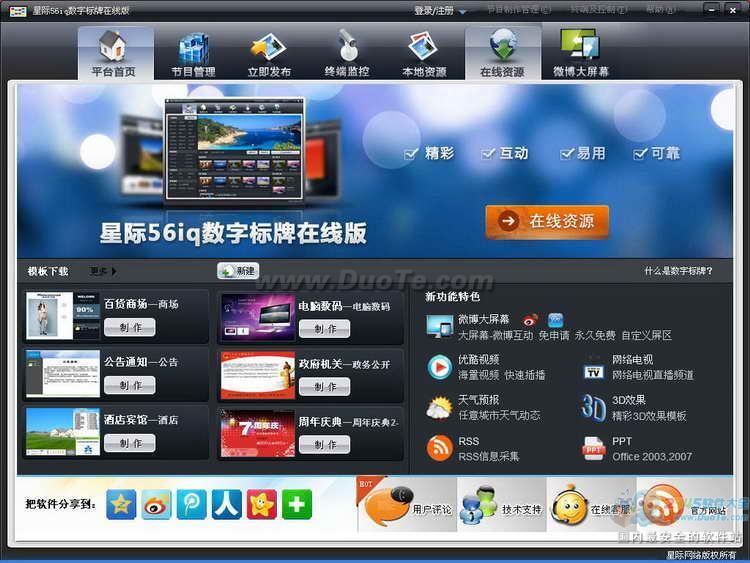The height and width of the screenshot is (563, 750).
Task: Click the 网络电视 TV icon
Action: pos(594,370)
